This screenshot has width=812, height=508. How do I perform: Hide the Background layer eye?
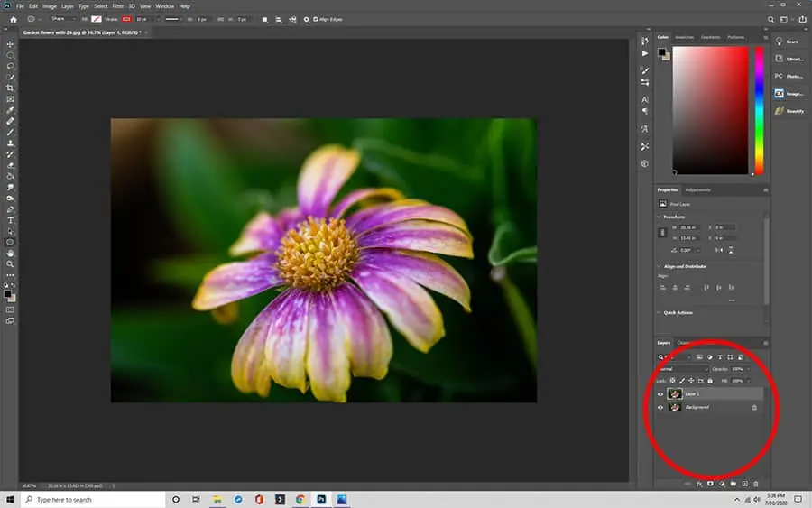660,408
